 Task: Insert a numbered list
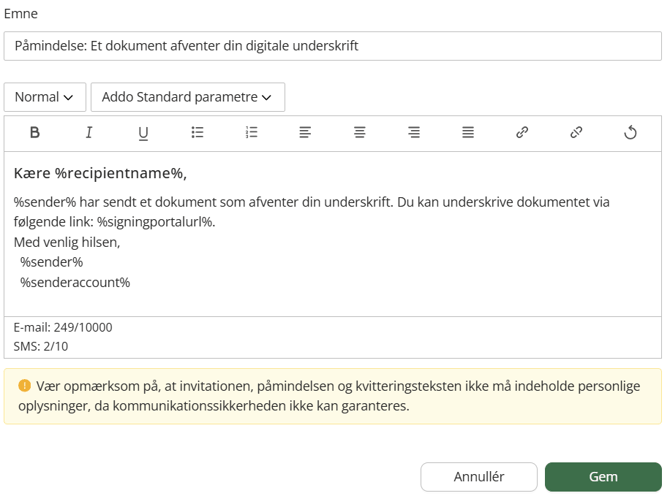[252, 133]
